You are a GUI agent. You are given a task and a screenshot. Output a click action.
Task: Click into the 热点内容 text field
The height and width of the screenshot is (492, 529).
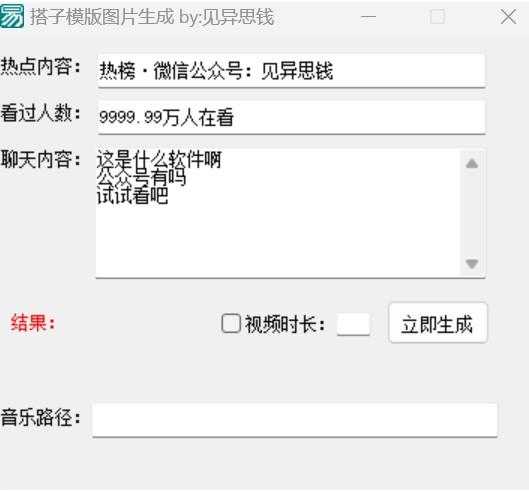pos(291,71)
